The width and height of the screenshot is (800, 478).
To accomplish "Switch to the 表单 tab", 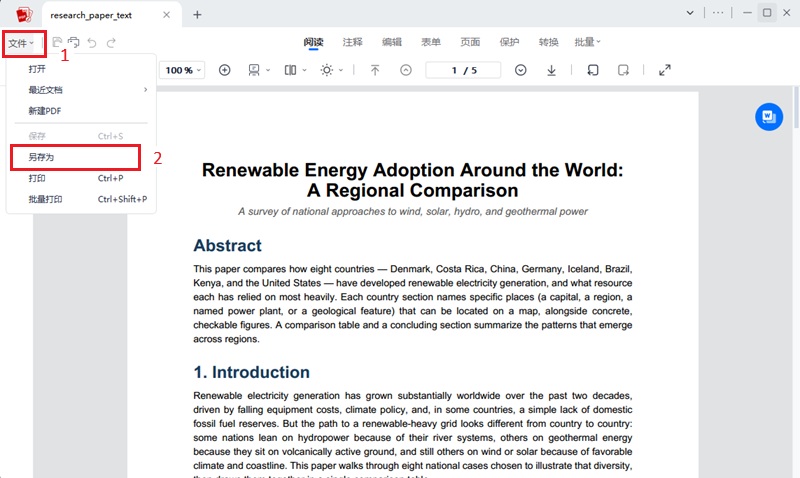I will point(431,42).
